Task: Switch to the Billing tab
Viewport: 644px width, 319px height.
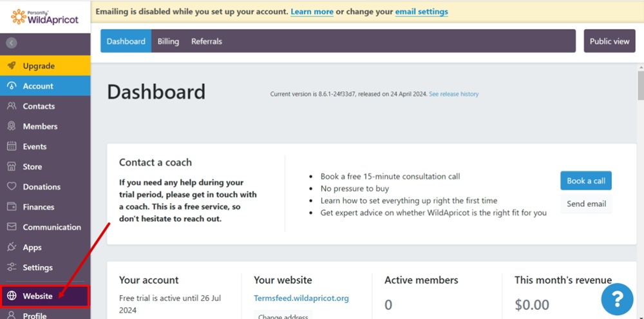Action: point(168,41)
